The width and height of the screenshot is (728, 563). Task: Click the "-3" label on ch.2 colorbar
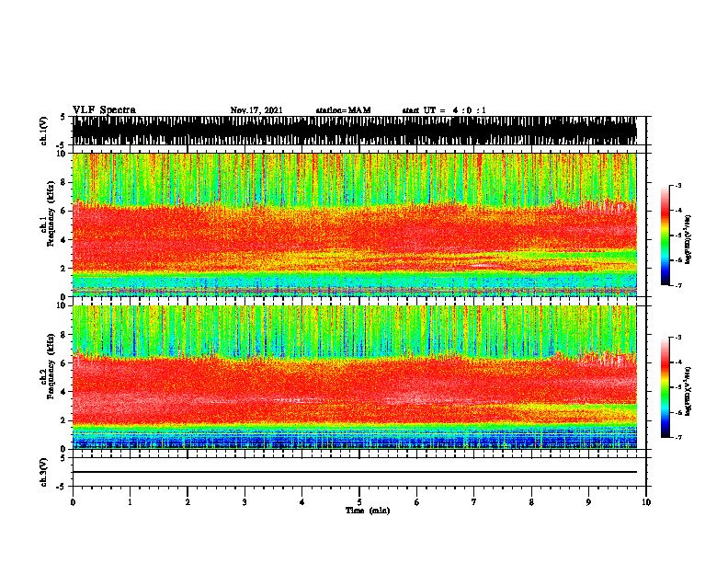(x=678, y=338)
